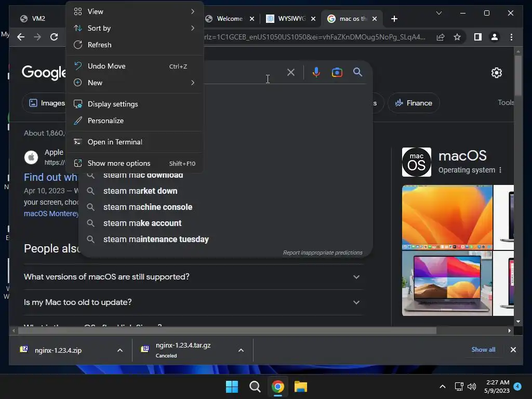The width and height of the screenshot is (532, 399).
Task: Go back with Chrome back arrow
Action: [21, 37]
